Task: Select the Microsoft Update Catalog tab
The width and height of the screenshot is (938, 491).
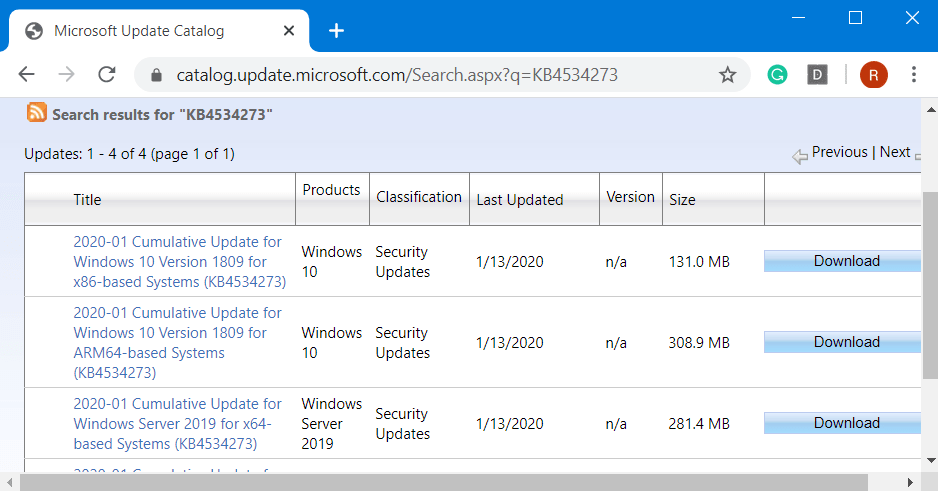Action: [159, 31]
